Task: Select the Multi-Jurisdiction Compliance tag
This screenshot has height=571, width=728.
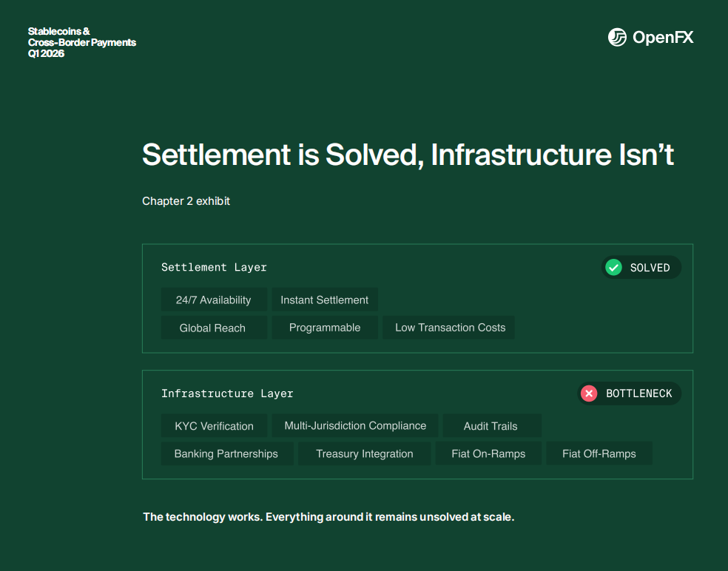Action: (355, 426)
